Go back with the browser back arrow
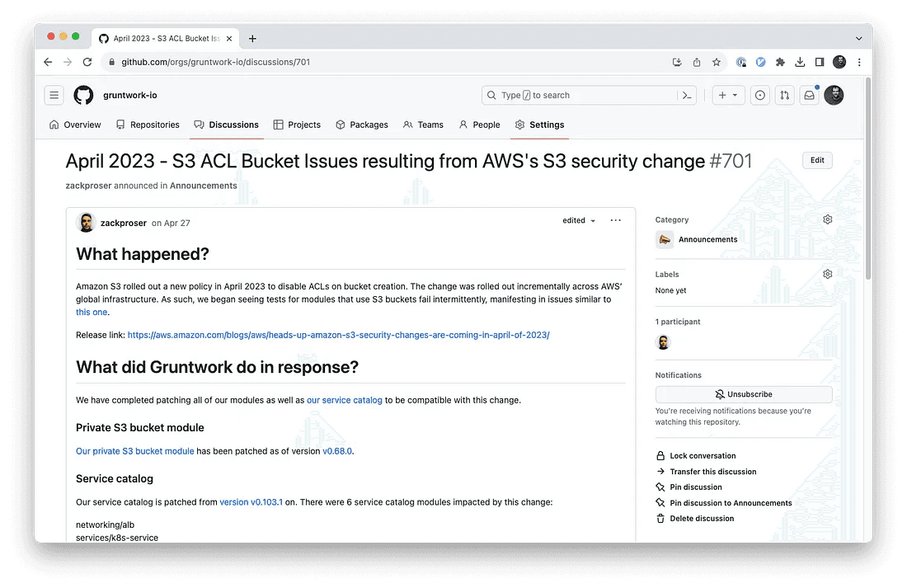907x588 pixels. click(48, 62)
